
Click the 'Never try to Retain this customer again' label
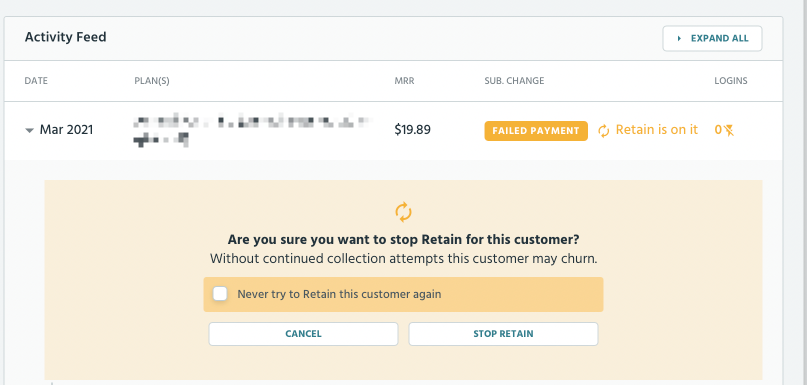[x=339, y=294]
